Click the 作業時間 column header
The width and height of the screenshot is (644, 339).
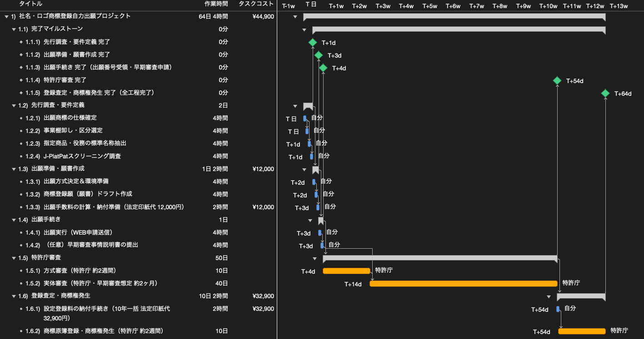216,4
